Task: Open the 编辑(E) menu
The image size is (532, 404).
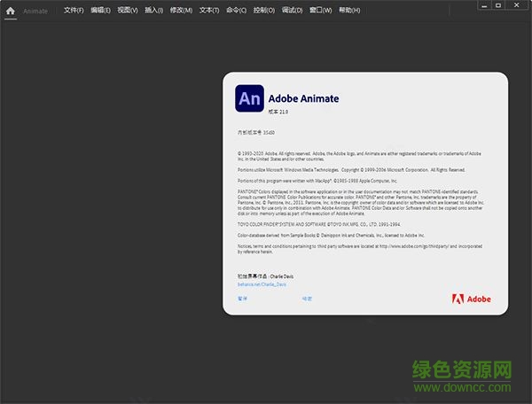Action: pos(100,11)
